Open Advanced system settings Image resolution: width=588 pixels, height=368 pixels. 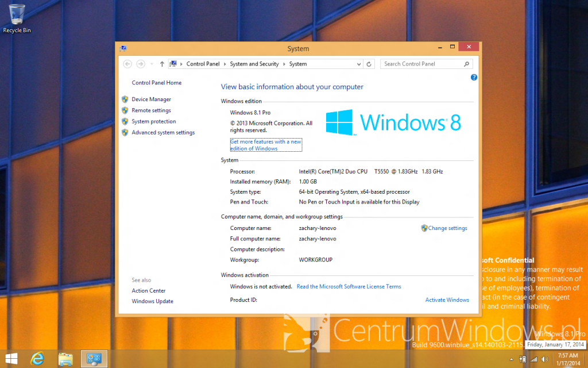(x=163, y=133)
